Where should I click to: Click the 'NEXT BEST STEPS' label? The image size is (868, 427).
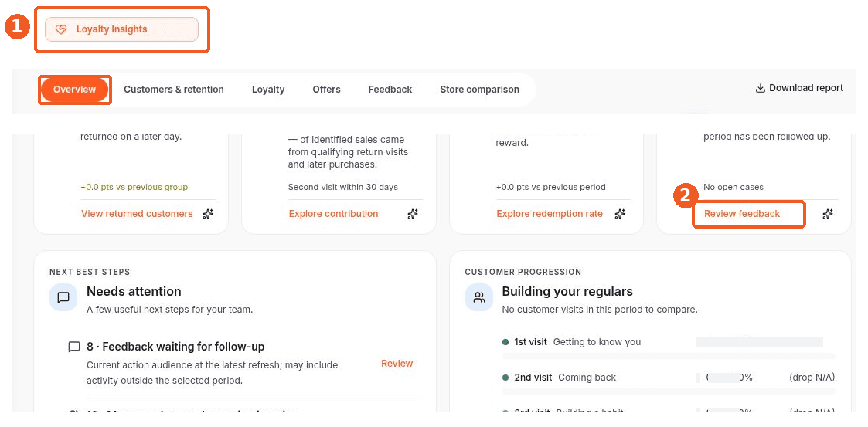click(90, 272)
